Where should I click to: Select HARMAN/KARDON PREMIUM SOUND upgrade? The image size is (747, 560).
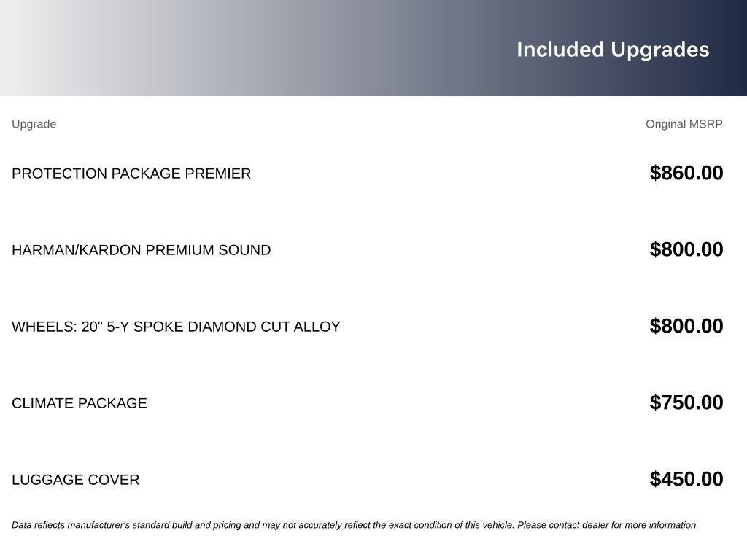tap(141, 251)
